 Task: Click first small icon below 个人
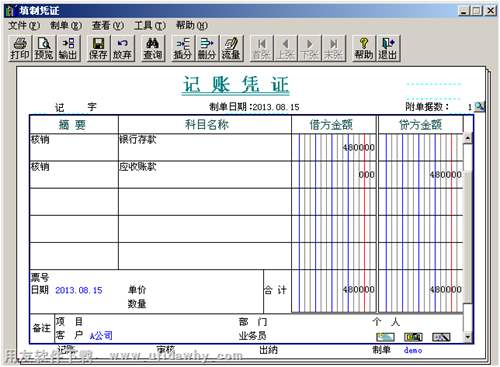pyautogui.click(x=385, y=337)
